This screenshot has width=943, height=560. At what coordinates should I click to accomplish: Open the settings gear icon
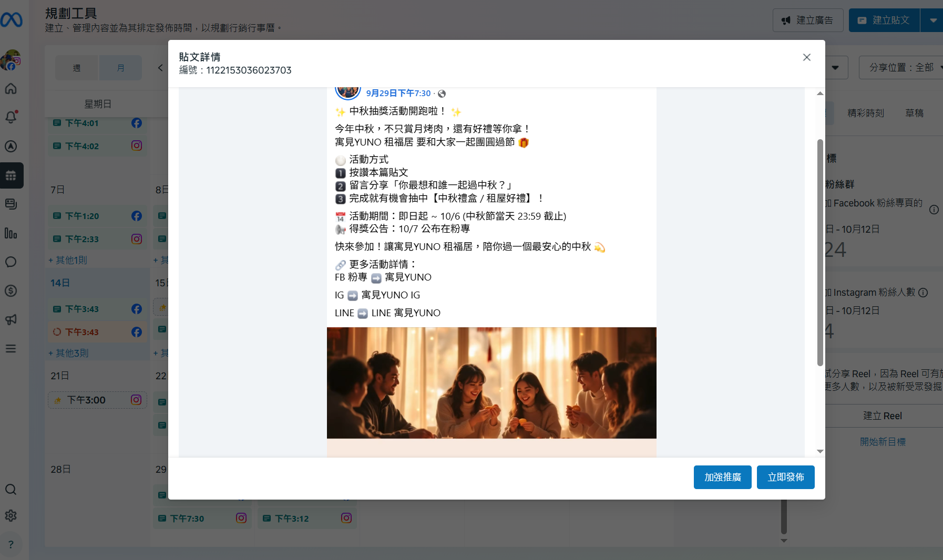point(11,516)
